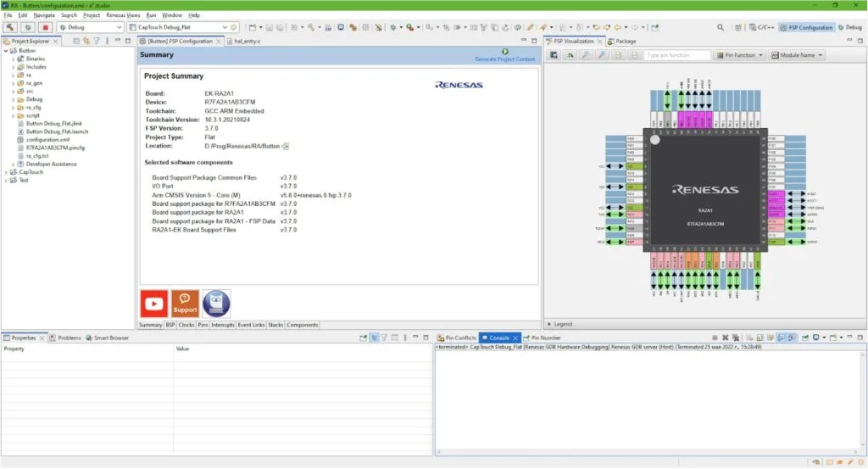Click the orange Support icon

coord(185,304)
